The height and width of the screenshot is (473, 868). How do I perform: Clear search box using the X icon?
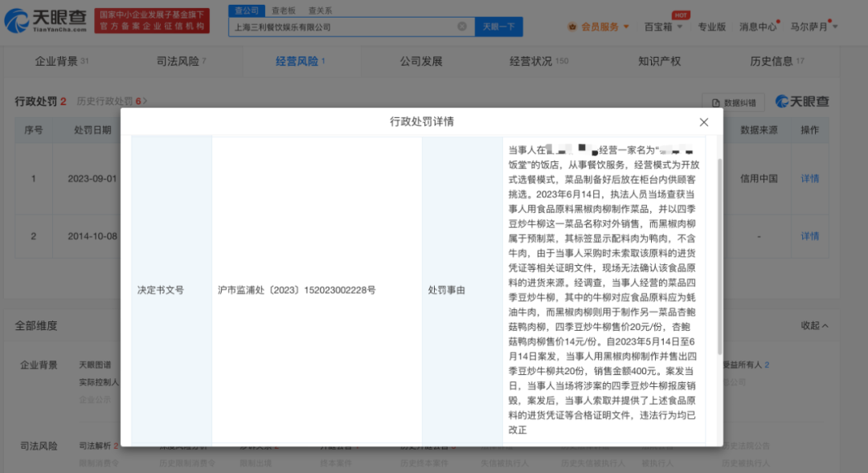tap(462, 26)
